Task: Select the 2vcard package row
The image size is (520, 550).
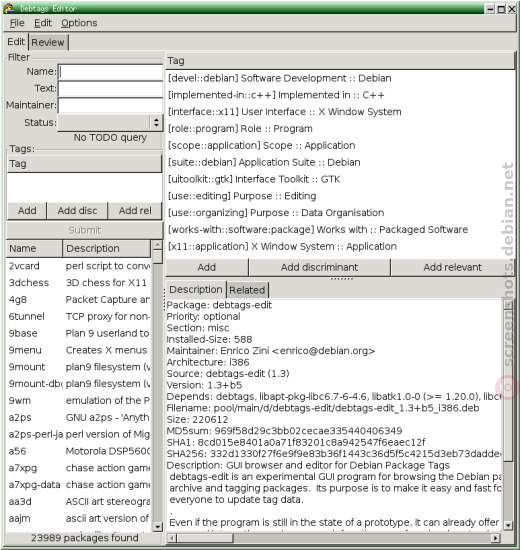Action: coord(79,266)
